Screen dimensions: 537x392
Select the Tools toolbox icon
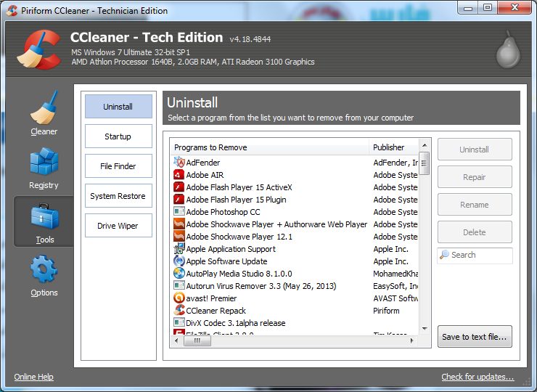pos(44,216)
